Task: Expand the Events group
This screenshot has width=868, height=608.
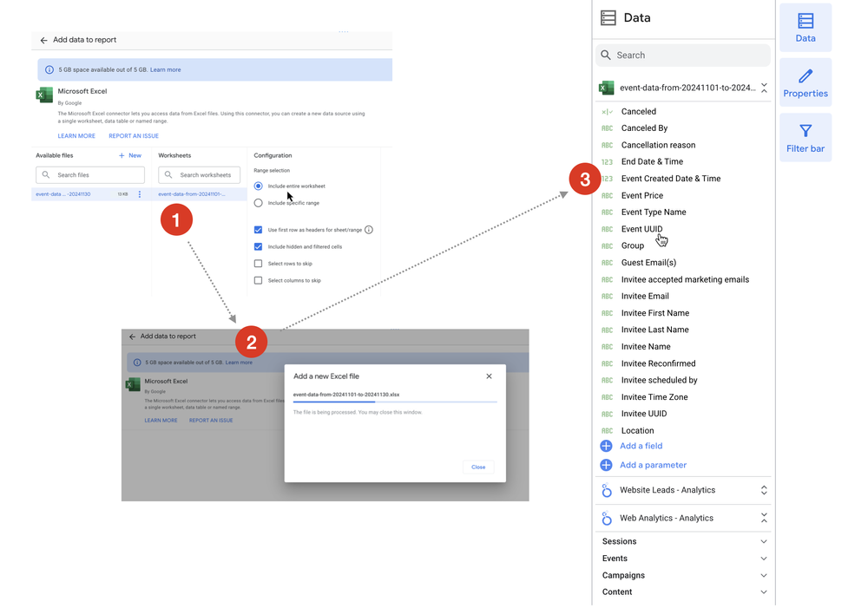Action: click(764, 559)
